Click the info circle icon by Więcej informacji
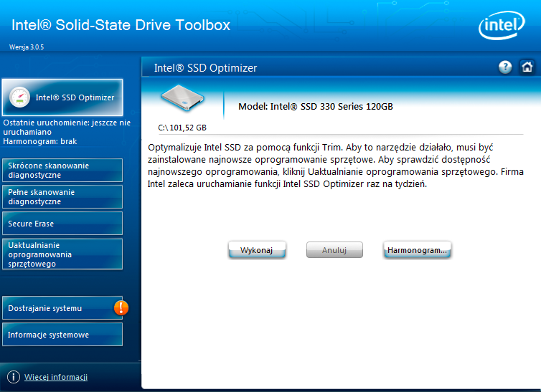 tap(14, 377)
